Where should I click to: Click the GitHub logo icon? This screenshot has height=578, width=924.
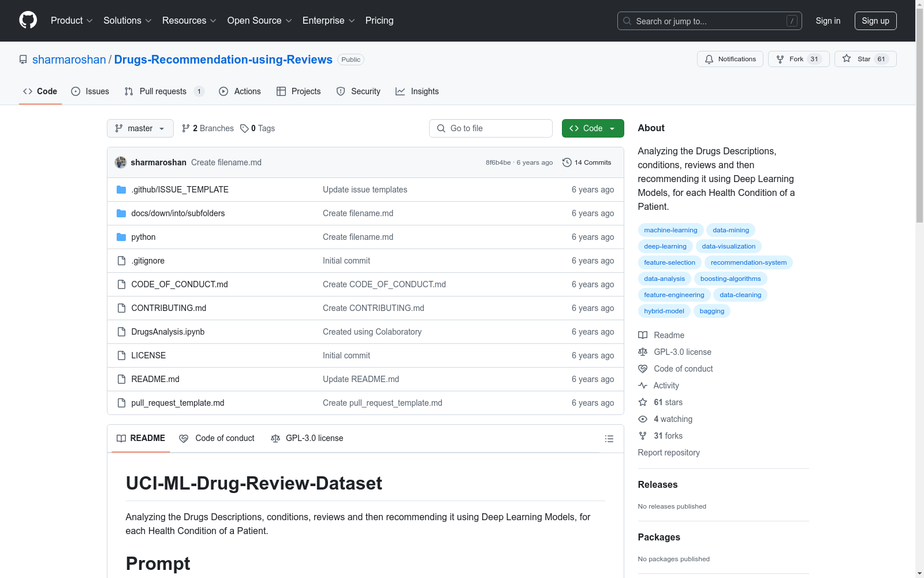tap(28, 20)
